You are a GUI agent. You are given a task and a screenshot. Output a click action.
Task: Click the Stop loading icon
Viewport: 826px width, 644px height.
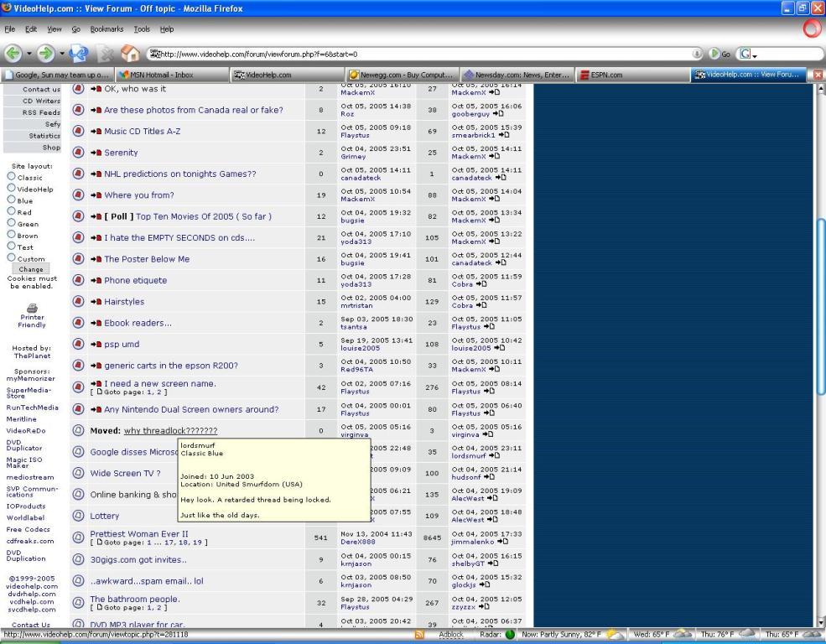click(x=106, y=54)
